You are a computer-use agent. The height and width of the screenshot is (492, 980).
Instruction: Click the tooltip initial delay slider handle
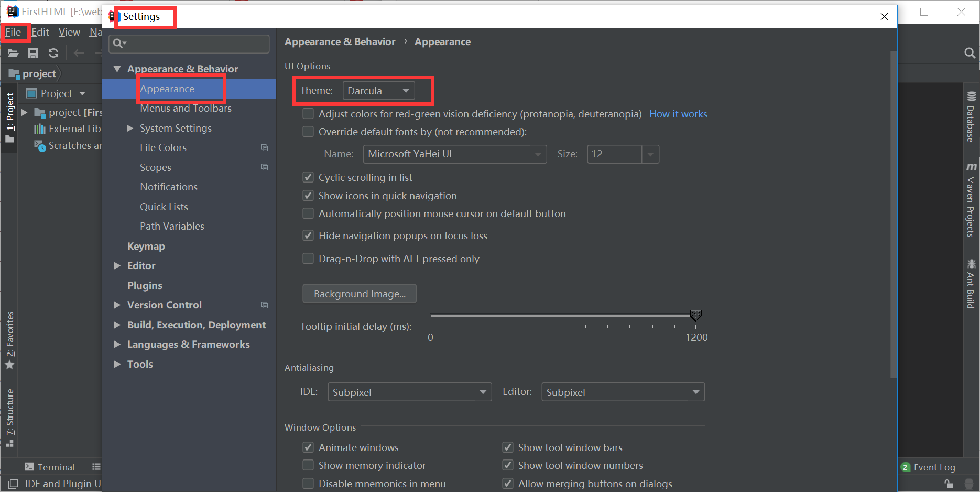(x=695, y=315)
